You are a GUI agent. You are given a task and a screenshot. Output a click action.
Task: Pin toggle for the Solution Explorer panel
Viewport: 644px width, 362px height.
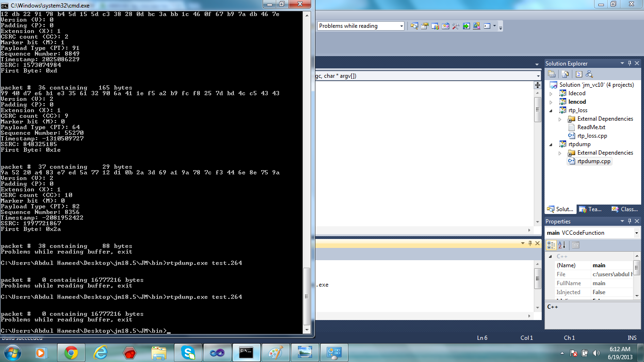[629, 64]
